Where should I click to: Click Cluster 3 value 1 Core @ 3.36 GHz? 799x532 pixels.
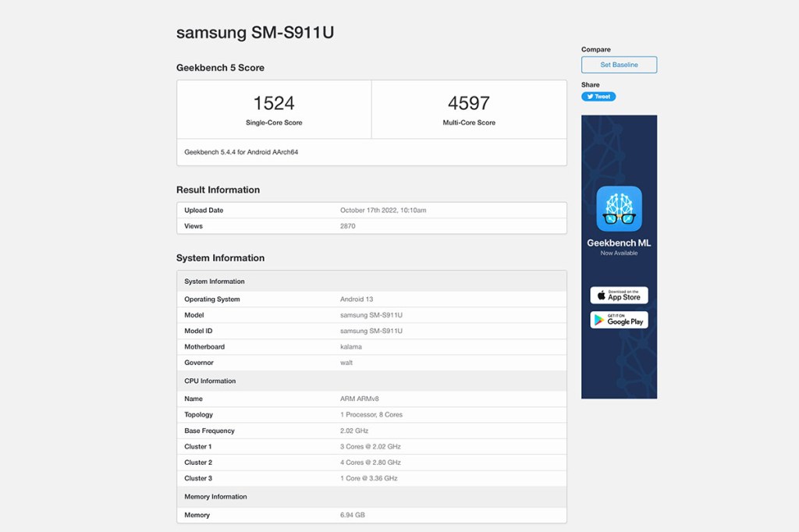(x=369, y=478)
